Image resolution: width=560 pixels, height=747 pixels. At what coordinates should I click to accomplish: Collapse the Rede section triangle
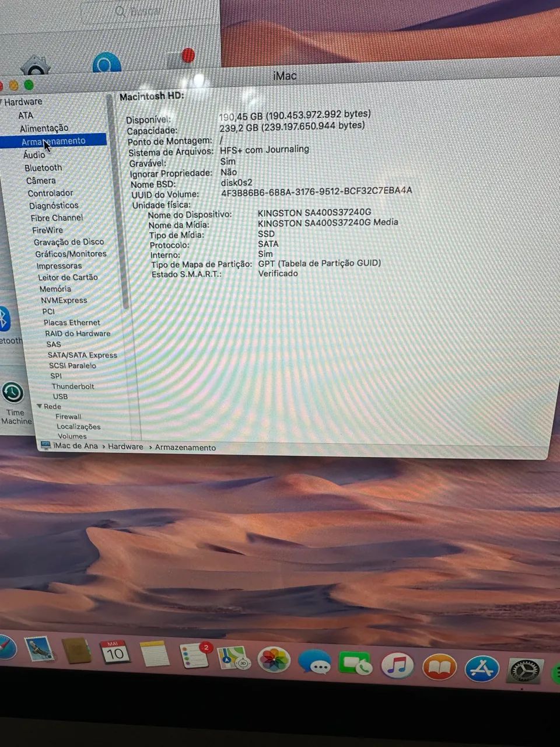39,406
